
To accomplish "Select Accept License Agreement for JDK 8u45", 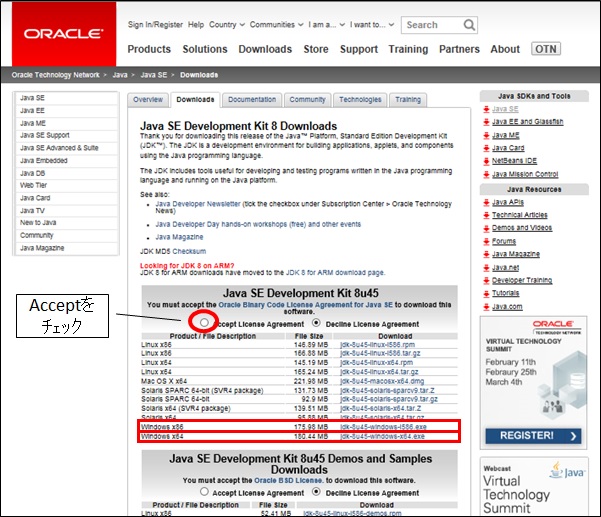I will (204, 323).
